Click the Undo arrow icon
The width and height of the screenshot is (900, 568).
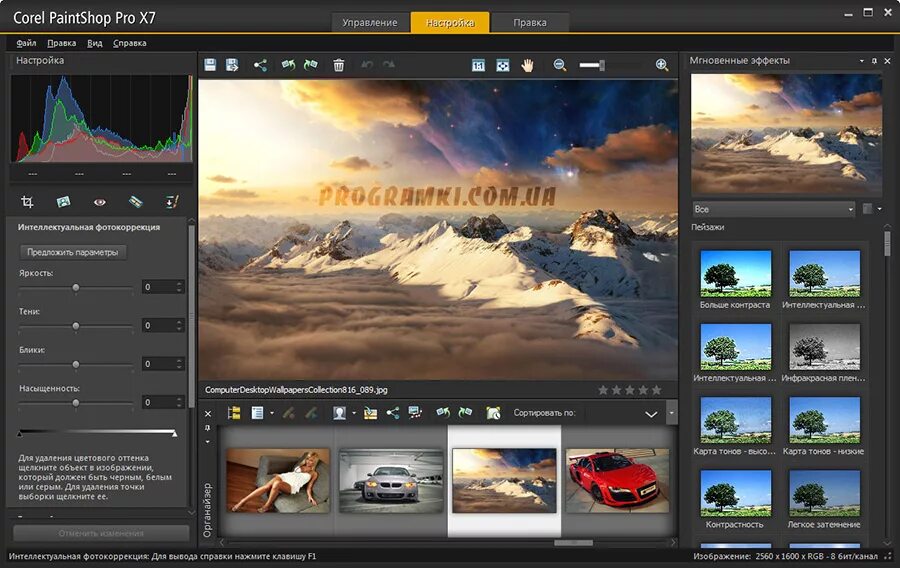pos(367,65)
